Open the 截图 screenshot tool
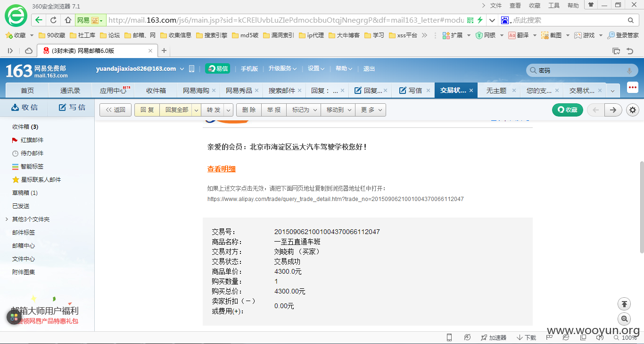 (x=545, y=35)
